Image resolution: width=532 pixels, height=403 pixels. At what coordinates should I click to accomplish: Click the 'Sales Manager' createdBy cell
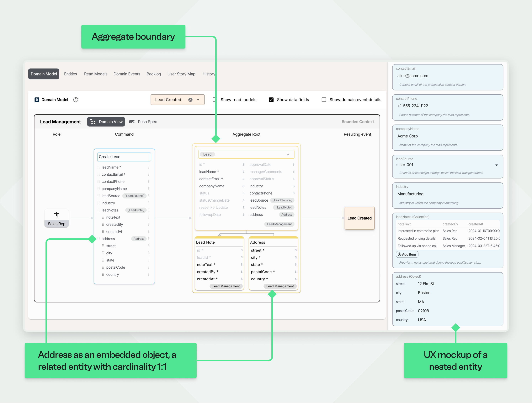(x=454, y=246)
